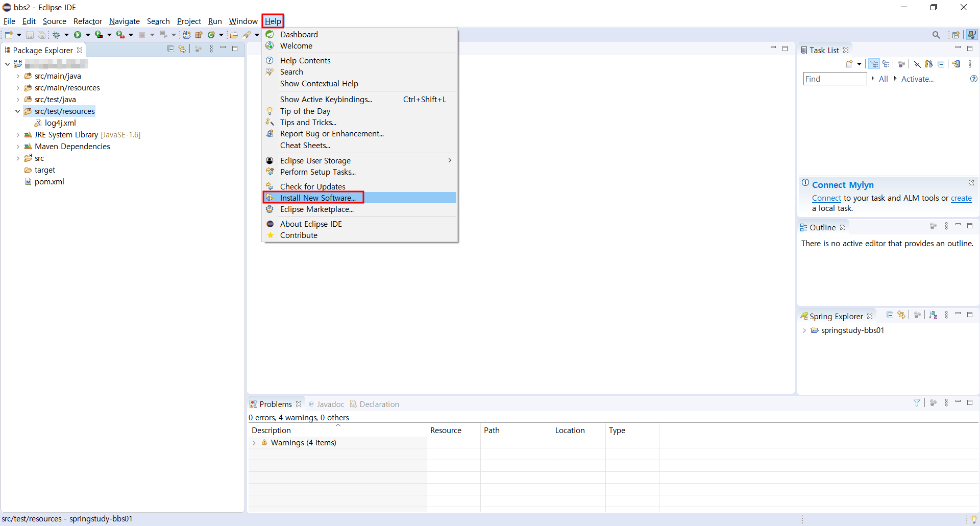Click the Open Task folder icon
The height and width of the screenshot is (526, 980).
(234, 35)
